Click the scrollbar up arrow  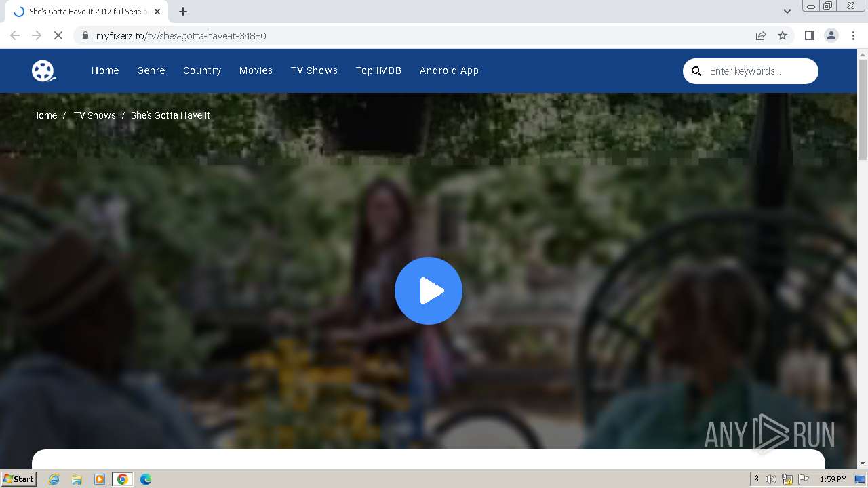point(863,54)
